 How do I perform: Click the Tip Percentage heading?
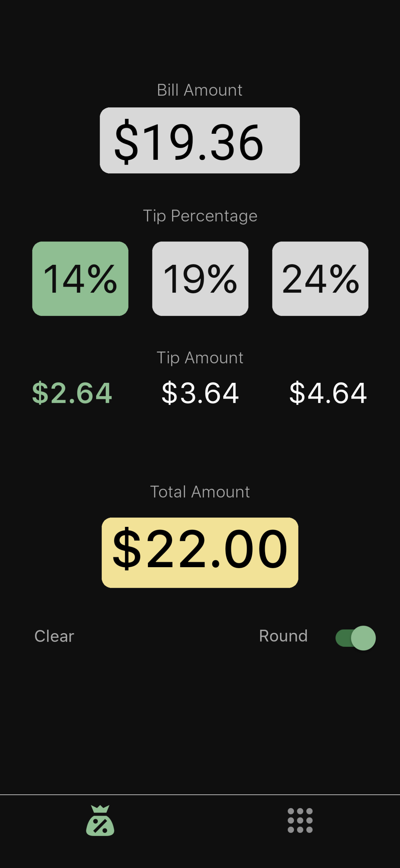(x=200, y=216)
